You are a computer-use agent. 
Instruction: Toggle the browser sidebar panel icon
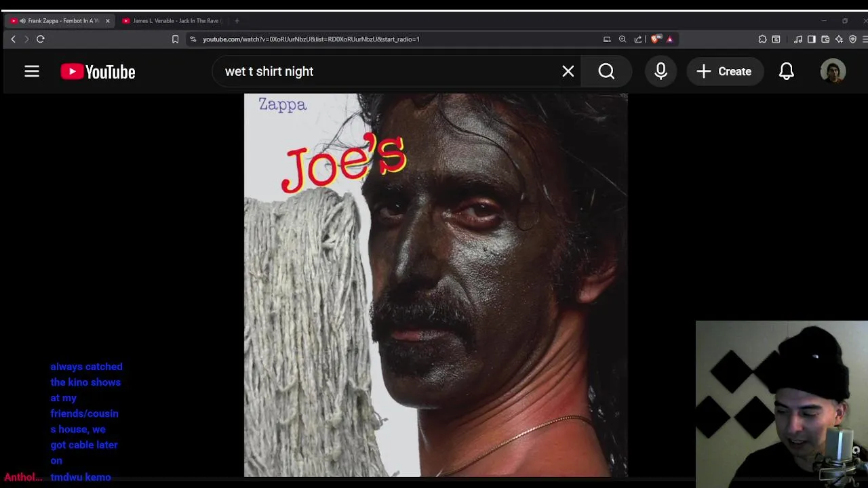click(811, 39)
